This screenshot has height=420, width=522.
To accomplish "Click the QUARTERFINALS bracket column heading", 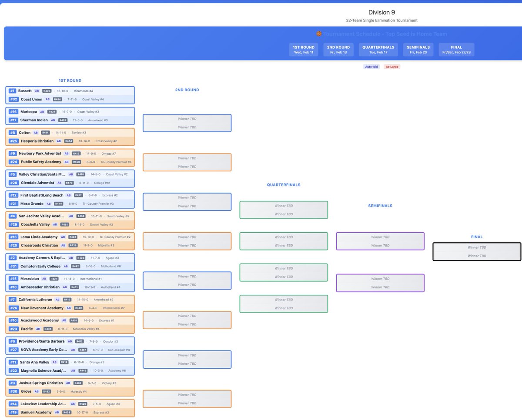I will 284,185.
